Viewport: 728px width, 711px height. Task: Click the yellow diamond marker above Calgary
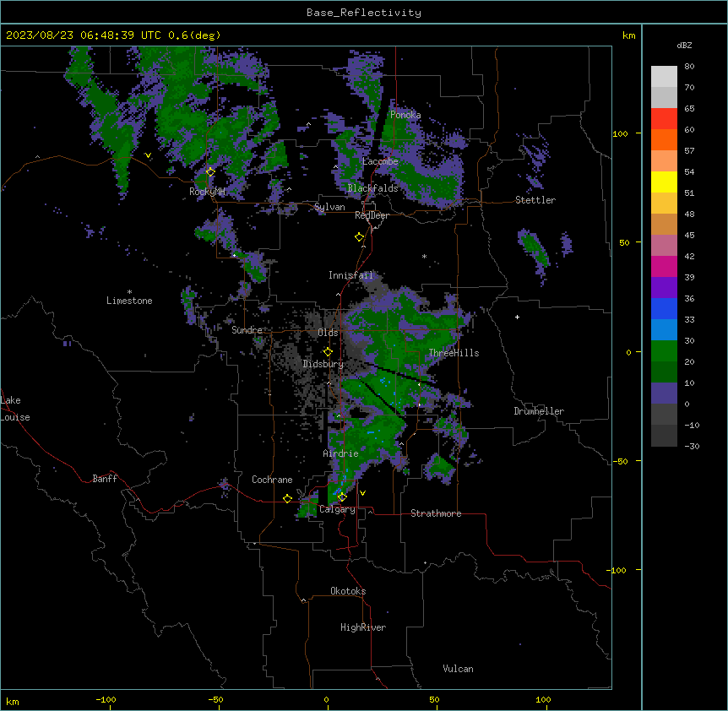click(342, 497)
